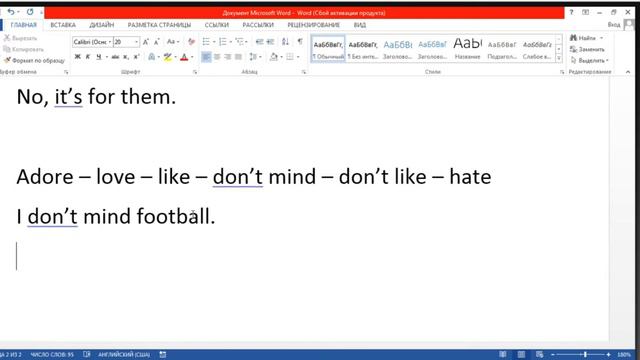
Task: Open the ВИД tab
Action: [x=360, y=25]
